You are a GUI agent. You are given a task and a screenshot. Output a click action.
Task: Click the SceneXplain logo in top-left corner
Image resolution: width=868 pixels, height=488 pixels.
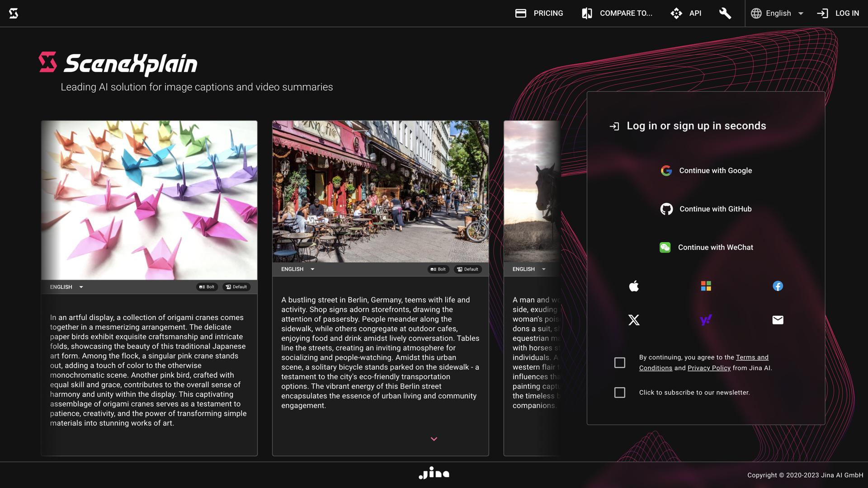point(14,13)
